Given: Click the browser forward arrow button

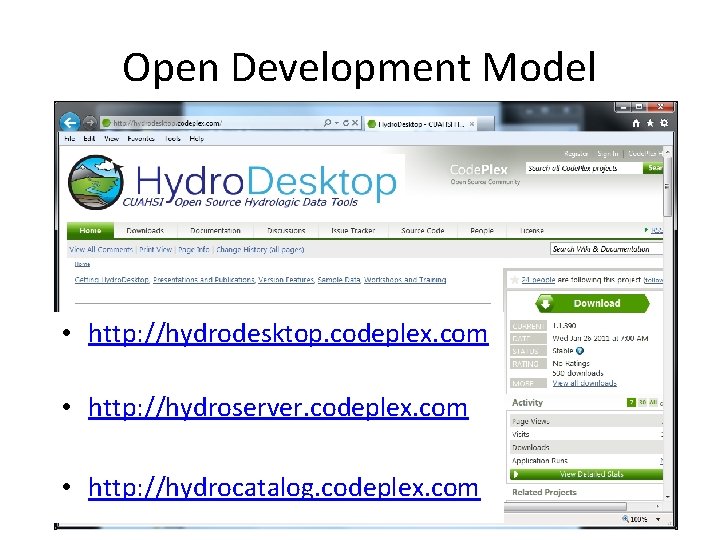Looking at the screenshot, I should [x=90, y=123].
